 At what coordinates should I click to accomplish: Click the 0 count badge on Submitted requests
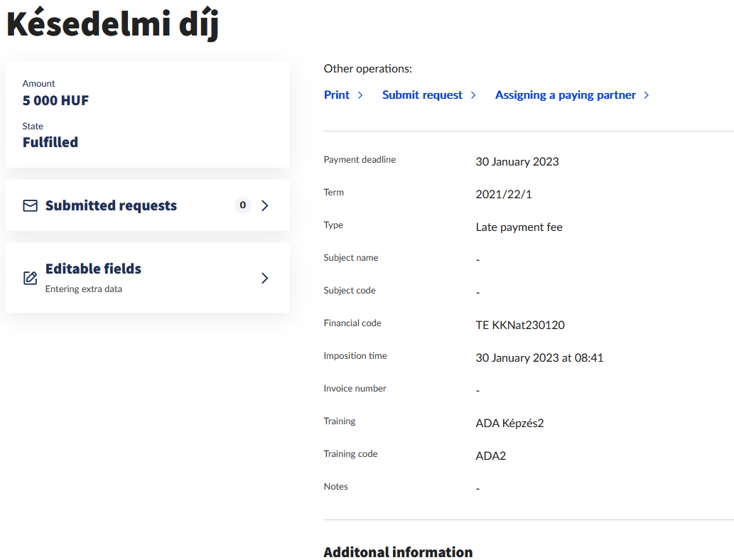(242, 205)
